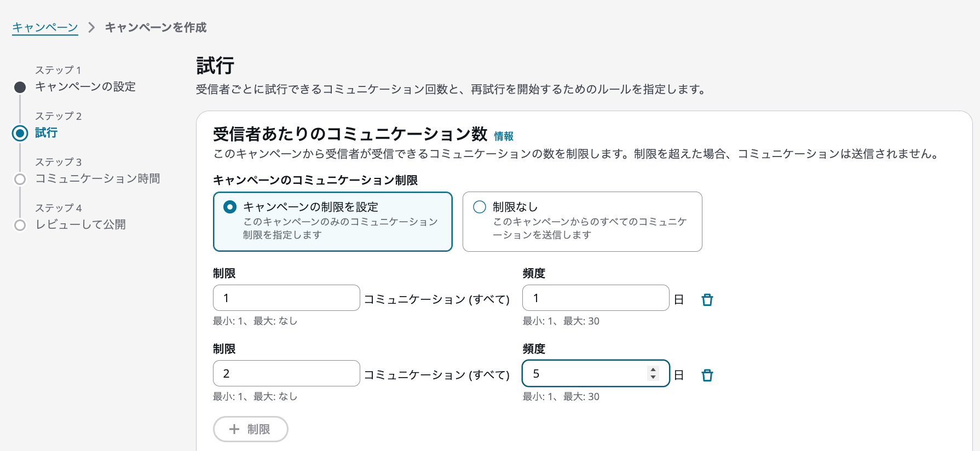The height and width of the screenshot is (451, 980).
Task: Click the '+ 制限' add limit button
Action: 251,429
